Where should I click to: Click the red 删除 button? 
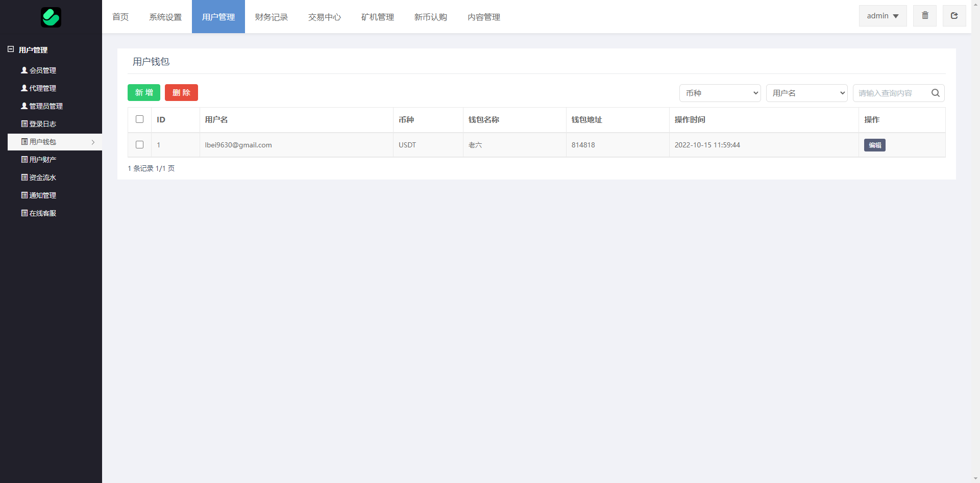coord(181,92)
